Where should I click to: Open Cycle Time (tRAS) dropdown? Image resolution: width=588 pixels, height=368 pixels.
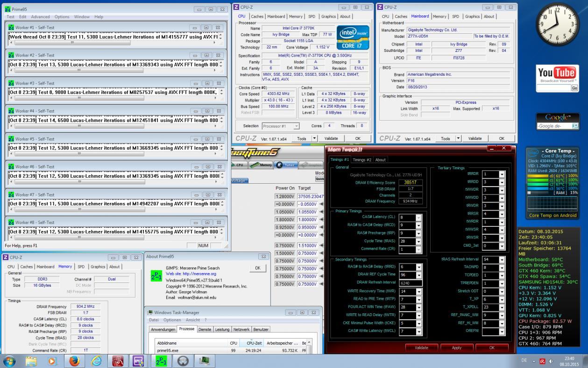tap(418, 241)
